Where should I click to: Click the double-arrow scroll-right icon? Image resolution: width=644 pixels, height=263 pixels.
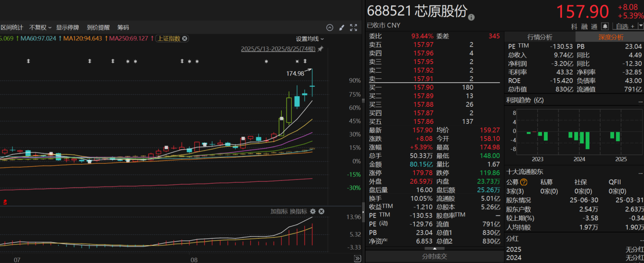point(357,259)
